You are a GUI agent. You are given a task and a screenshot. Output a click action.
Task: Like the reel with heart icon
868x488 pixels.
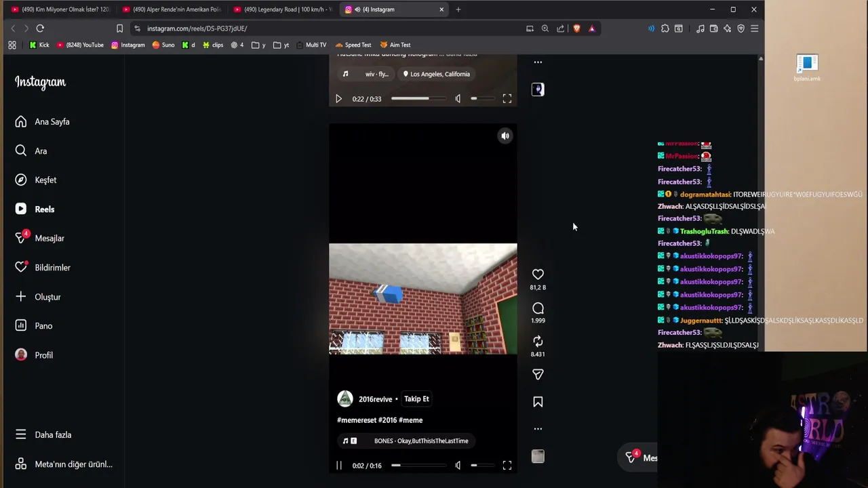tap(538, 274)
